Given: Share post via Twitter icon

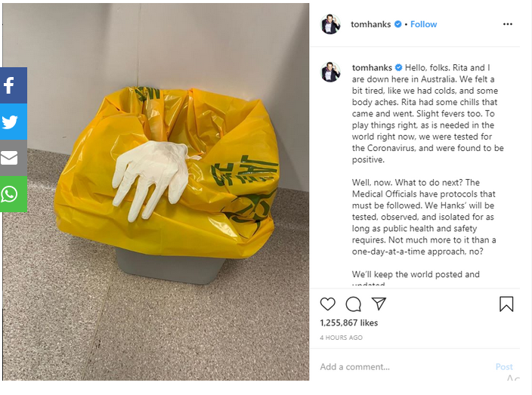Looking at the screenshot, I should pos(14,122).
